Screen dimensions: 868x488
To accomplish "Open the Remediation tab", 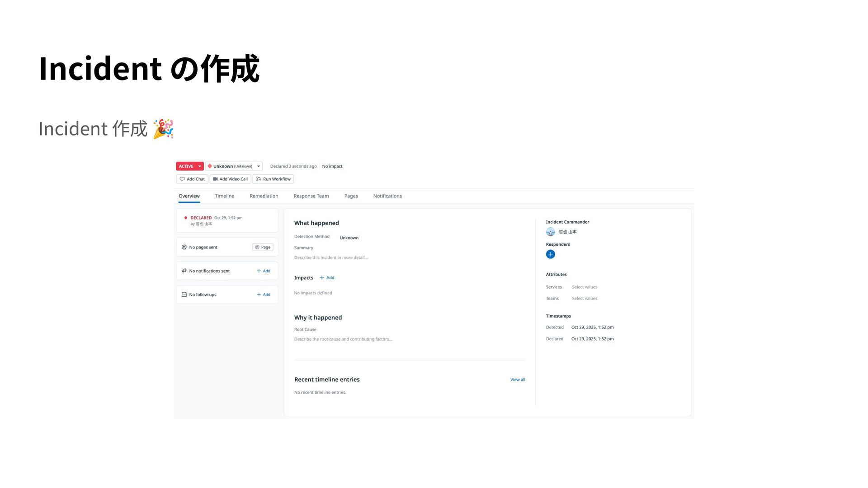I will [264, 196].
